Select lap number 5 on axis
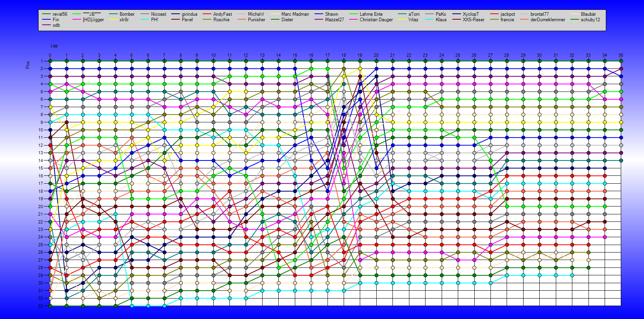The width and height of the screenshot is (644, 319). pyautogui.click(x=131, y=55)
